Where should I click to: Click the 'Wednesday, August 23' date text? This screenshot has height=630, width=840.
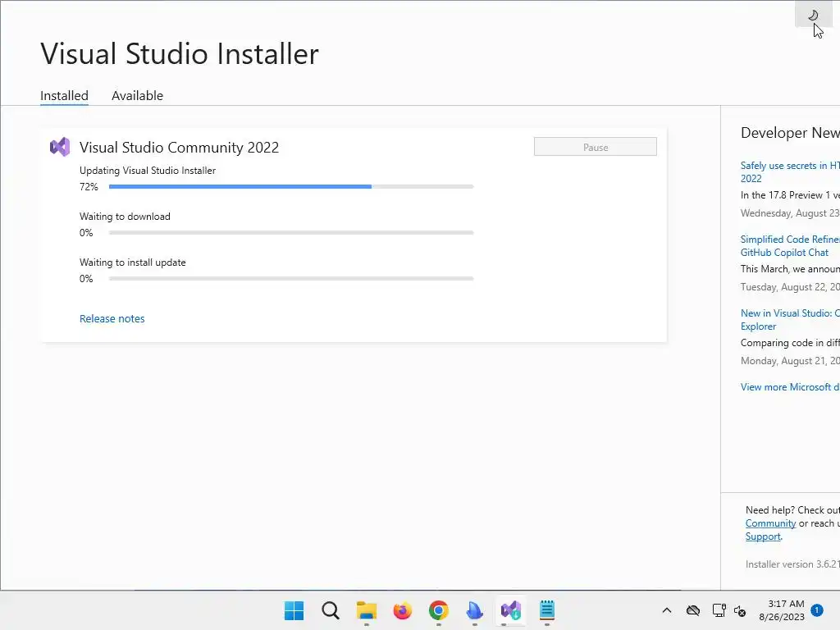(x=790, y=213)
